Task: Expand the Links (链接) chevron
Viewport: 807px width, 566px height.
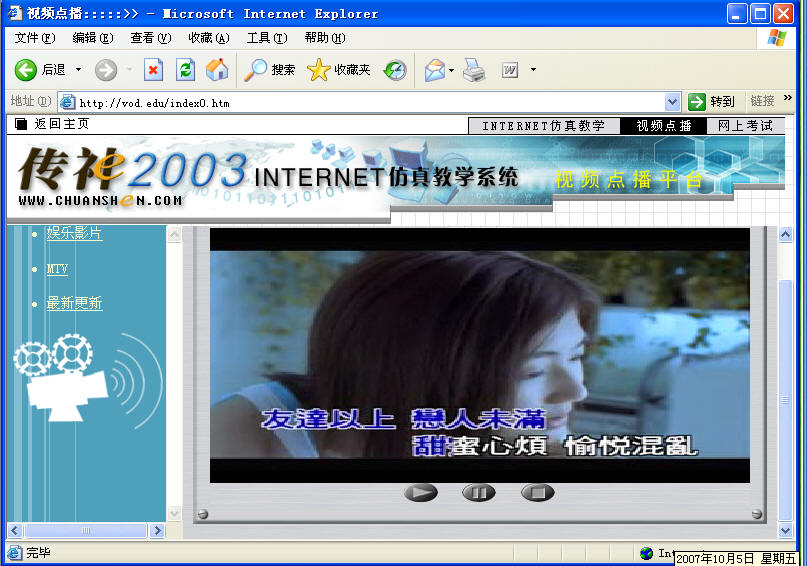Action: pyautogui.click(x=788, y=99)
